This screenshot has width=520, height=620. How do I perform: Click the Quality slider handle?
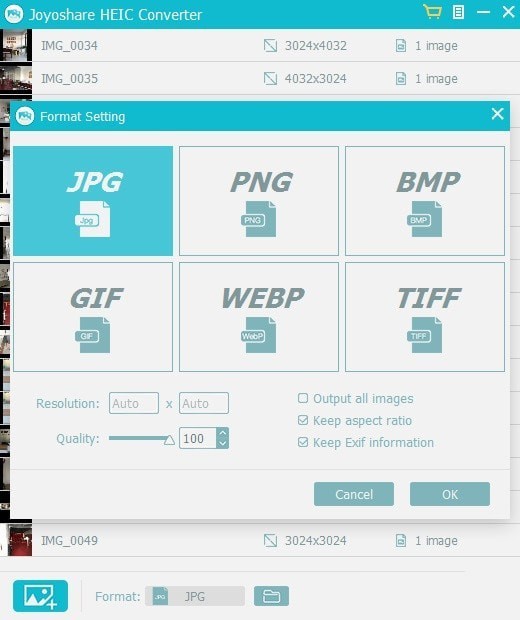click(169, 440)
